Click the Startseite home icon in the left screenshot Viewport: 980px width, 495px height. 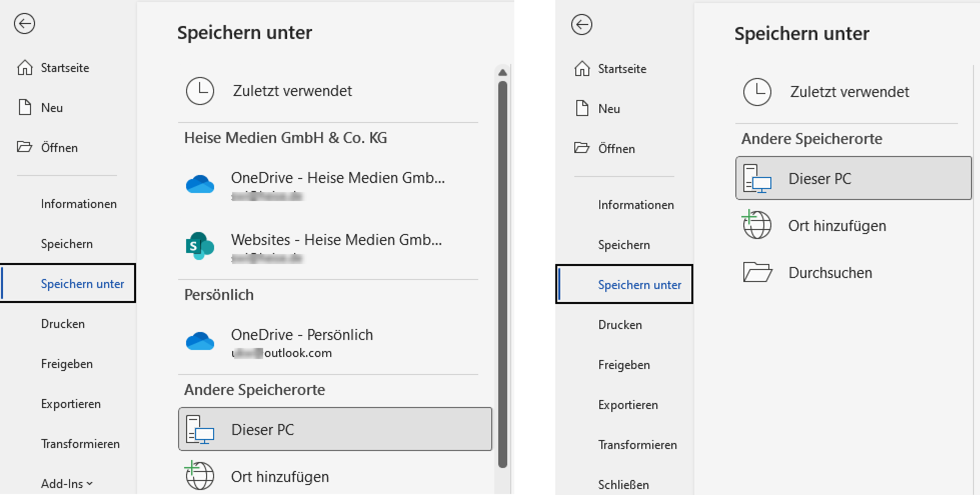click(25, 67)
